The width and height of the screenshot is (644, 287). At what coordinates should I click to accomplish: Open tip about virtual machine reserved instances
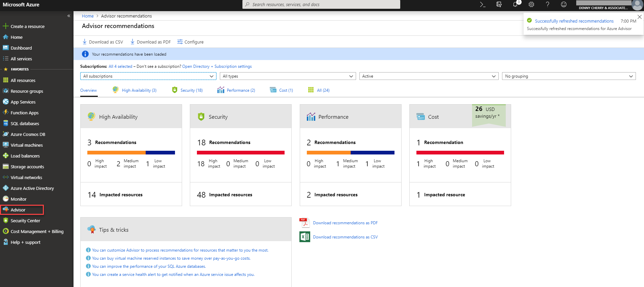coord(171,258)
